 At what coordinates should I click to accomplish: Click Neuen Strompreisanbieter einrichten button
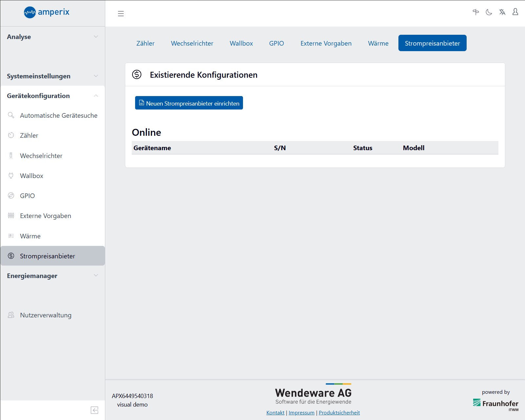tap(189, 103)
